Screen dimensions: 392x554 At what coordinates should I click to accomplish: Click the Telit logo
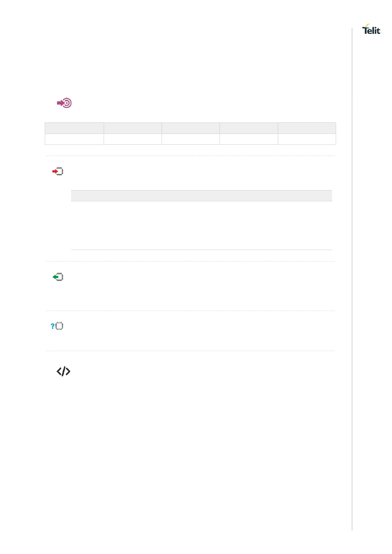tap(371, 30)
